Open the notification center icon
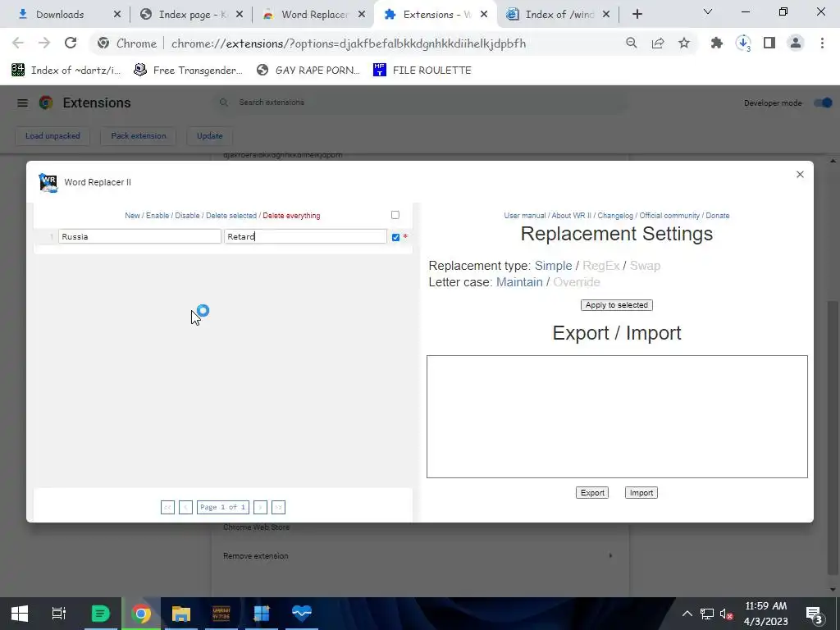This screenshot has height=630, width=840. pos(815,614)
